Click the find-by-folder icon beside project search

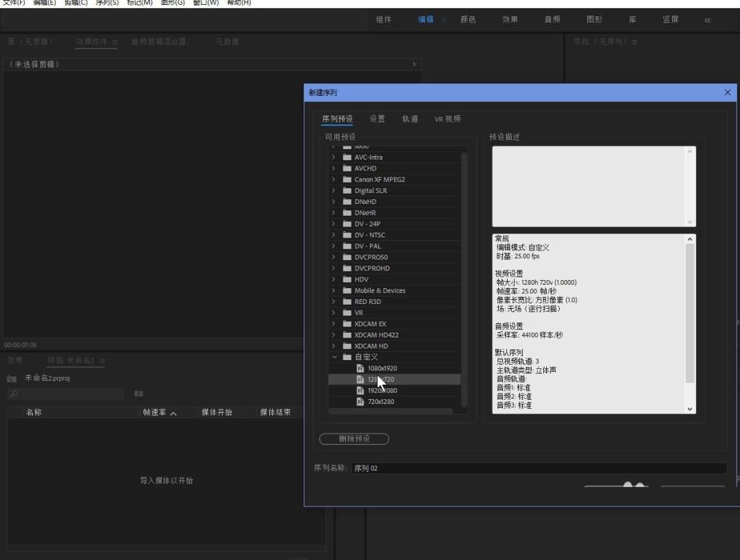point(138,394)
